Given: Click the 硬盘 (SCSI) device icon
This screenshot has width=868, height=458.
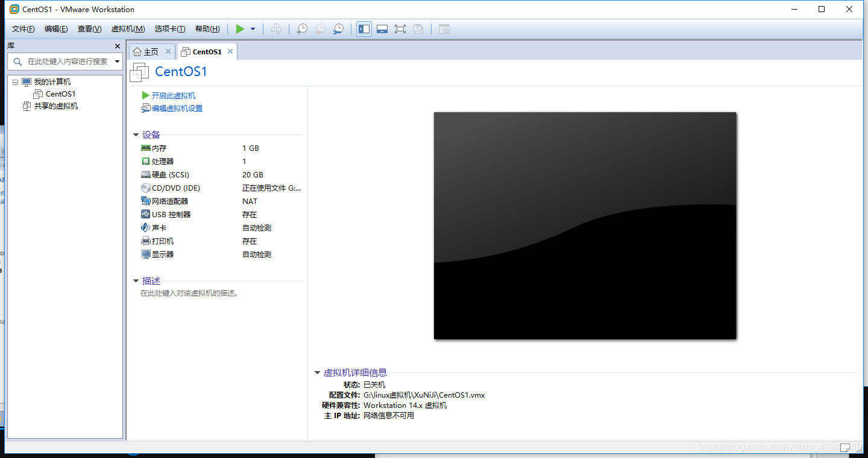Looking at the screenshot, I should 145,174.
